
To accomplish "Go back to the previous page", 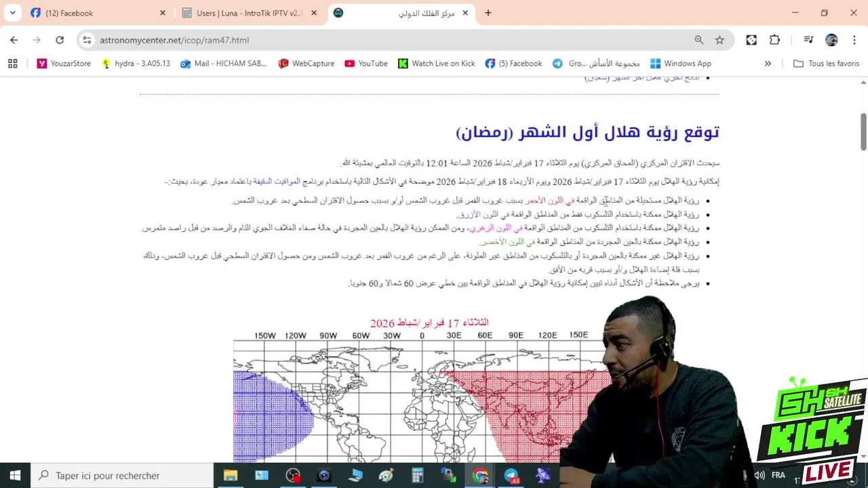I will coord(14,40).
